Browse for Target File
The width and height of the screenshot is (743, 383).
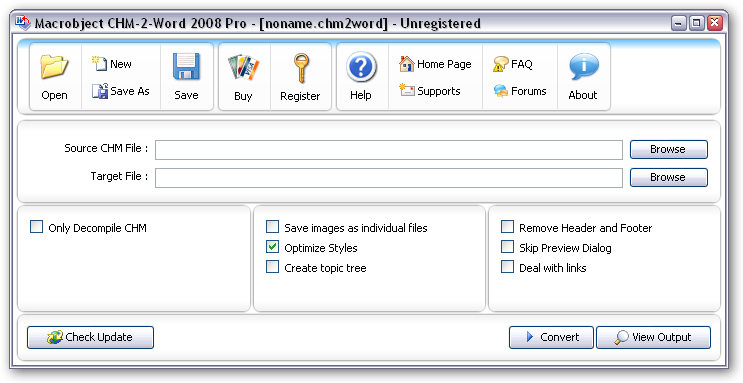(669, 177)
